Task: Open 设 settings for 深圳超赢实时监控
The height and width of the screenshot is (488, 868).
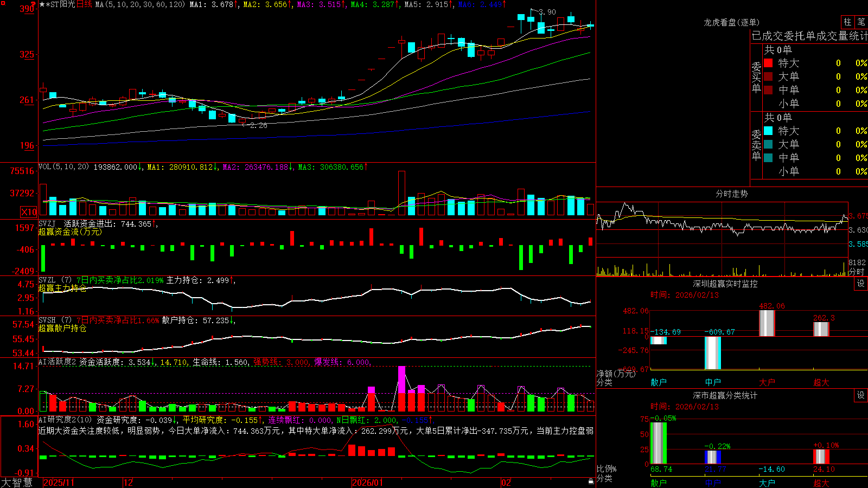Action: click(x=861, y=284)
